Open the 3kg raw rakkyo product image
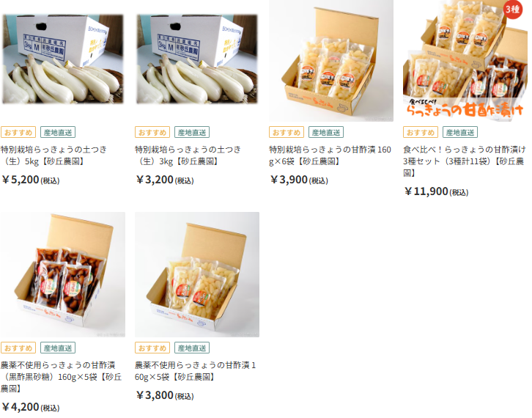The image size is (532, 418). pos(197,59)
